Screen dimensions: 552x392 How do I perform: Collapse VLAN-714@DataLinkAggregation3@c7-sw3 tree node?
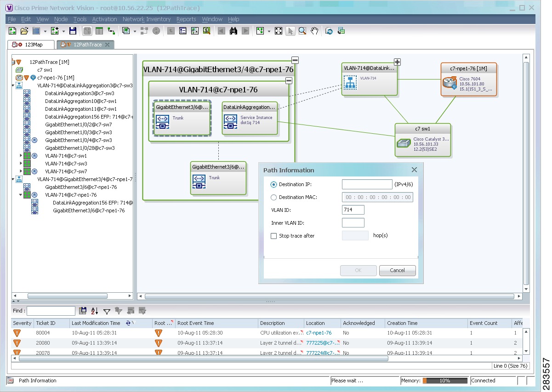13,85
